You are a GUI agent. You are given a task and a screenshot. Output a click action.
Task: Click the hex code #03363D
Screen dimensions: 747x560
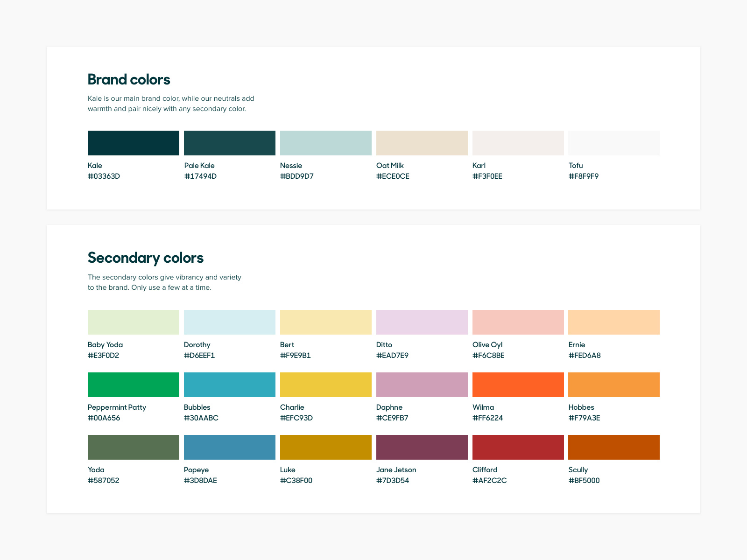pos(104,176)
